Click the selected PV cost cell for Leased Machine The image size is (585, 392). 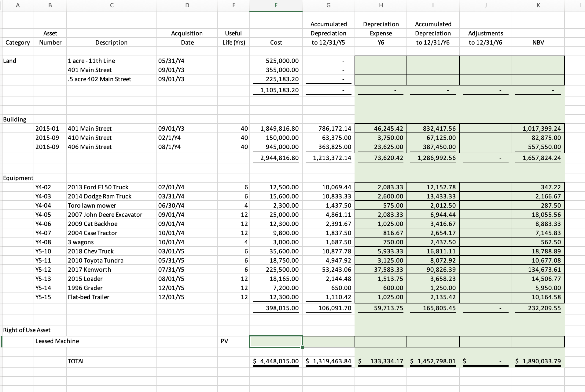[x=276, y=341]
